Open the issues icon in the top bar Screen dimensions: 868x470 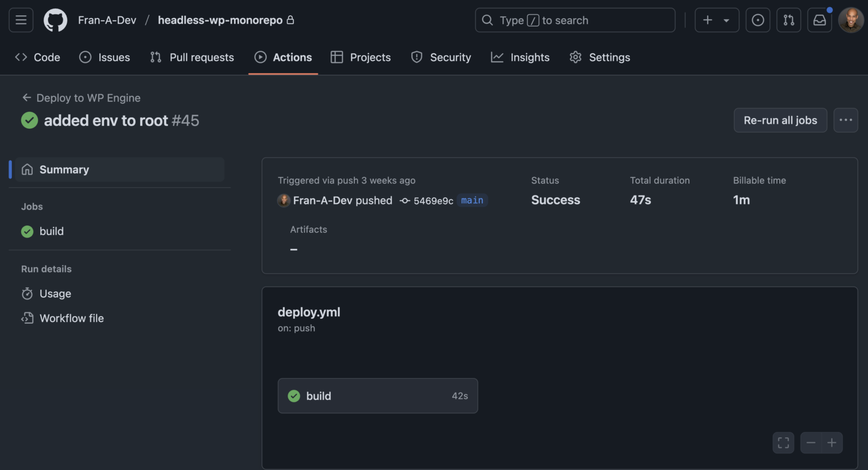point(758,20)
